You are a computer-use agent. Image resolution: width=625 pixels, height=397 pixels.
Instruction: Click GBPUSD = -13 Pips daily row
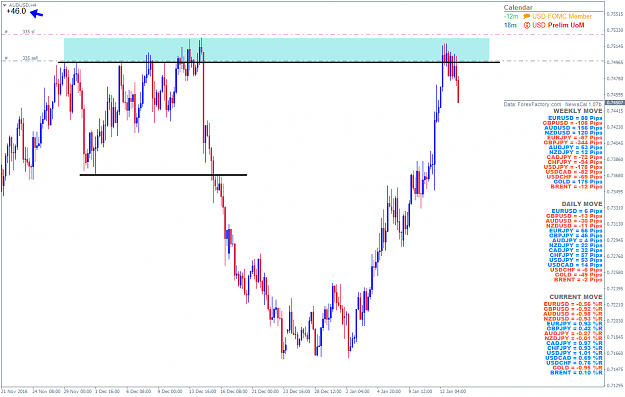[x=574, y=216]
